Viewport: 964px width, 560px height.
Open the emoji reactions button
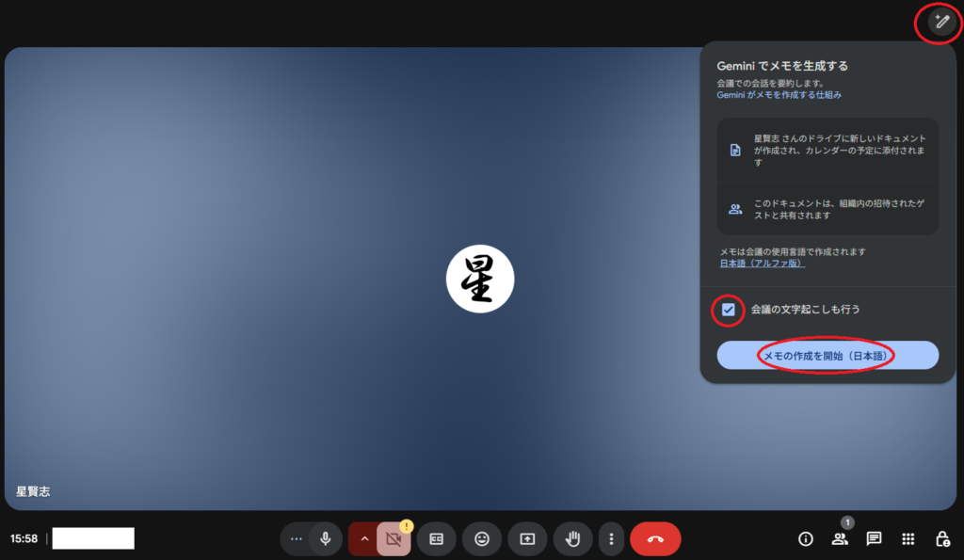(x=482, y=539)
